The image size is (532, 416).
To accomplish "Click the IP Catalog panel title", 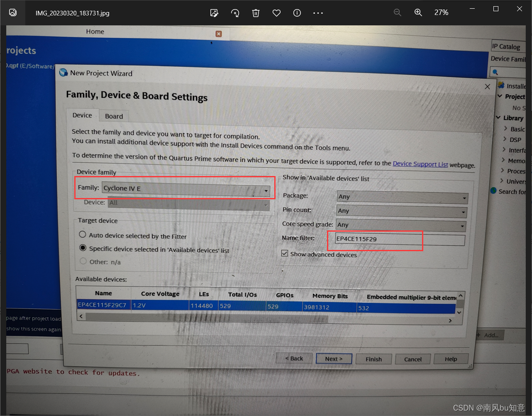I will tap(506, 46).
